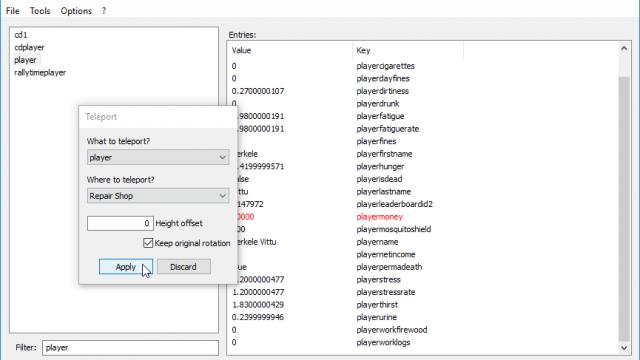Select the playerfatigue key
Image resolution: width=640 pixels, height=360 pixels.
point(380,116)
